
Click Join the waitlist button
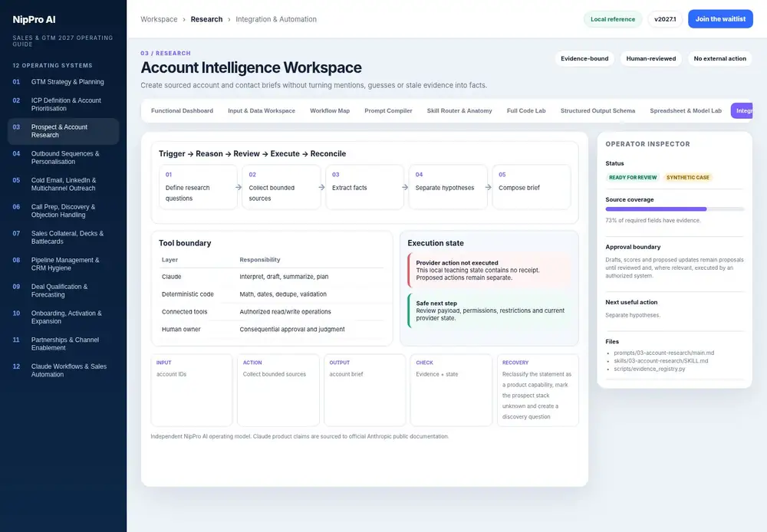pyautogui.click(x=720, y=19)
